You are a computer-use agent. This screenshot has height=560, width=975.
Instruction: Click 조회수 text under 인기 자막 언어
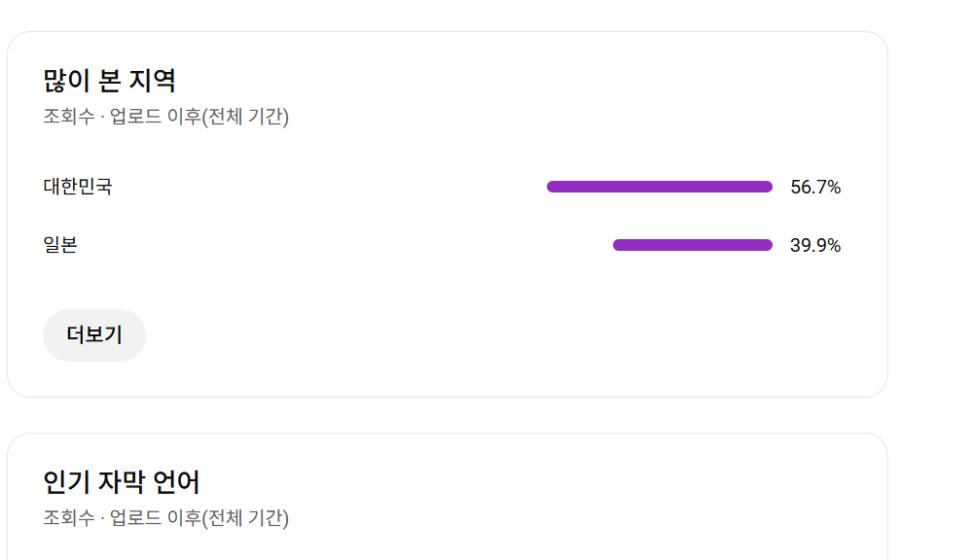point(68,518)
